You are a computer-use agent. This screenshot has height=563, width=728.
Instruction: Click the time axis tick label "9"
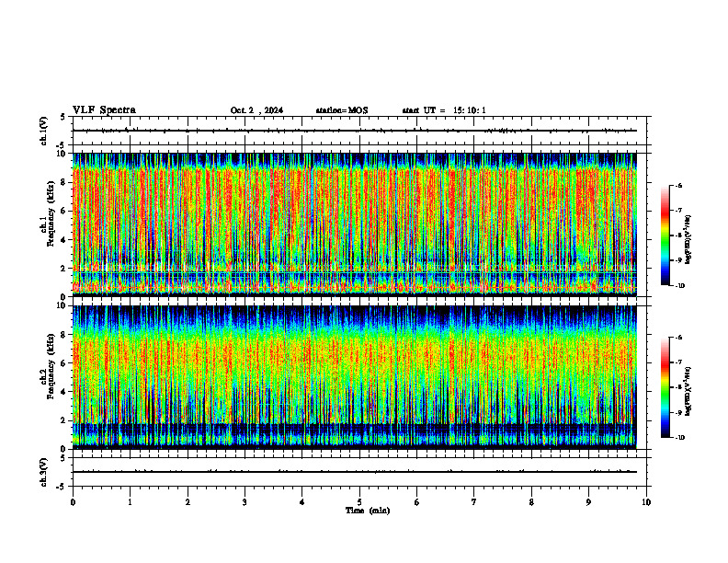[588, 502]
